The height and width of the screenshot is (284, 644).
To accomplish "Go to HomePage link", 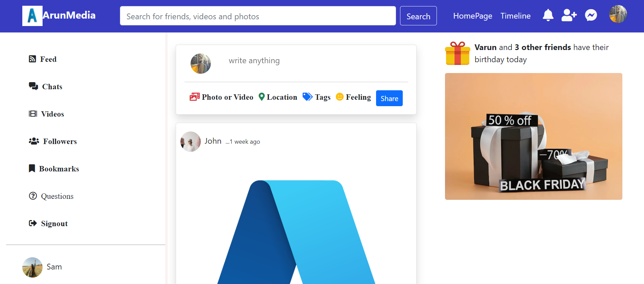I will 473,16.
